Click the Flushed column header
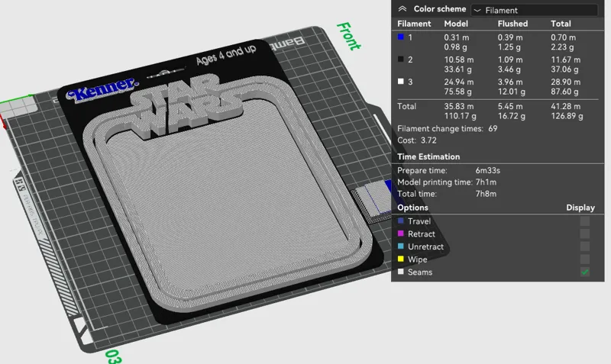 click(512, 24)
